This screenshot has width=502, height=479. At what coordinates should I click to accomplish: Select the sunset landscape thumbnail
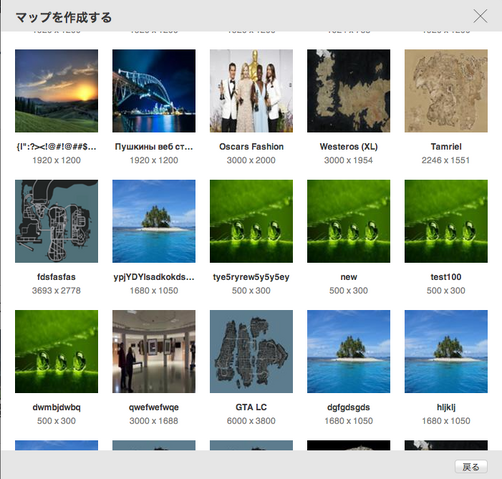click(x=56, y=91)
